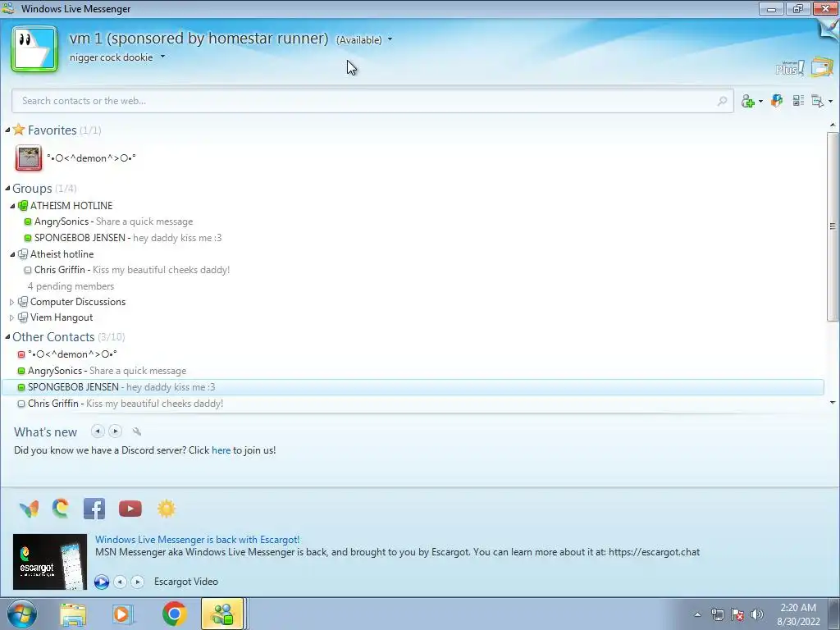Viewport: 840px width, 630px height.
Task: Open the sun weather icon
Action: (166, 509)
